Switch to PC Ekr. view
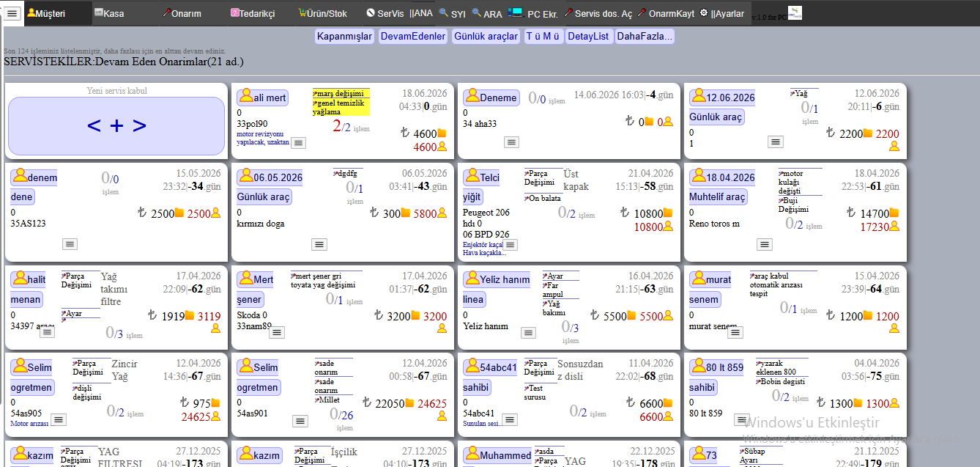 pyautogui.click(x=533, y=13)
